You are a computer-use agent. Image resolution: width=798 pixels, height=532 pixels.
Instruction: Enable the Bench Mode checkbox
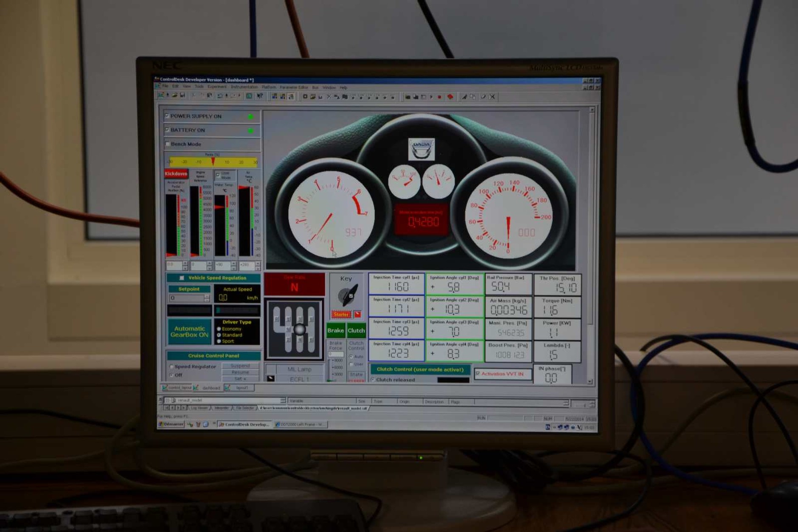click(167, 144)
